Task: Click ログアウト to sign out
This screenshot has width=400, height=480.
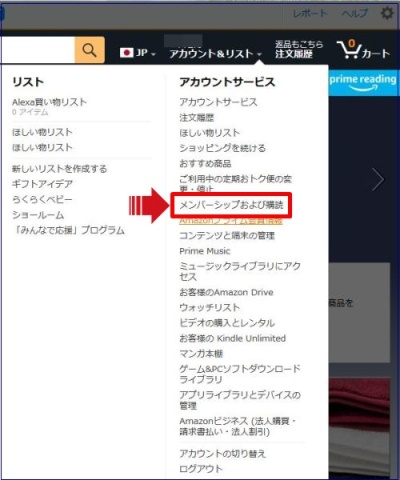Action: click(201, 469)
